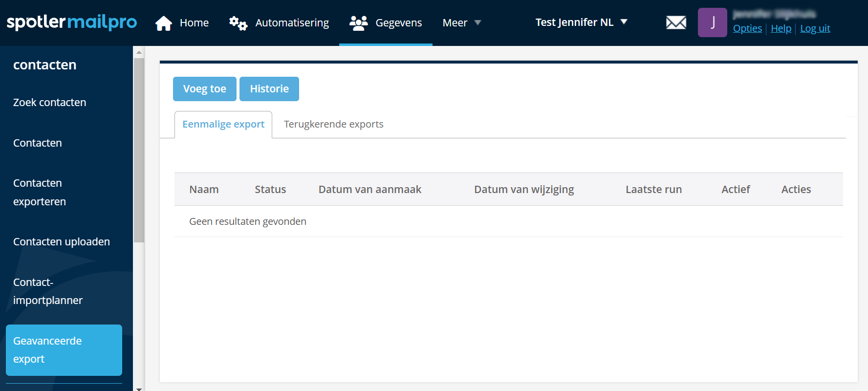
Task: Click the contacten sidebar heading
Action: (x=45, y=65)
